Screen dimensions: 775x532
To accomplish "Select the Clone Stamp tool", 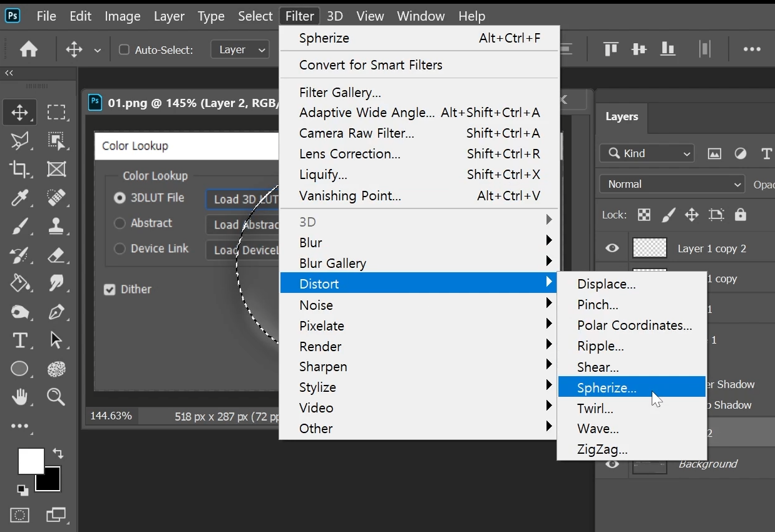I will (56, 226).
